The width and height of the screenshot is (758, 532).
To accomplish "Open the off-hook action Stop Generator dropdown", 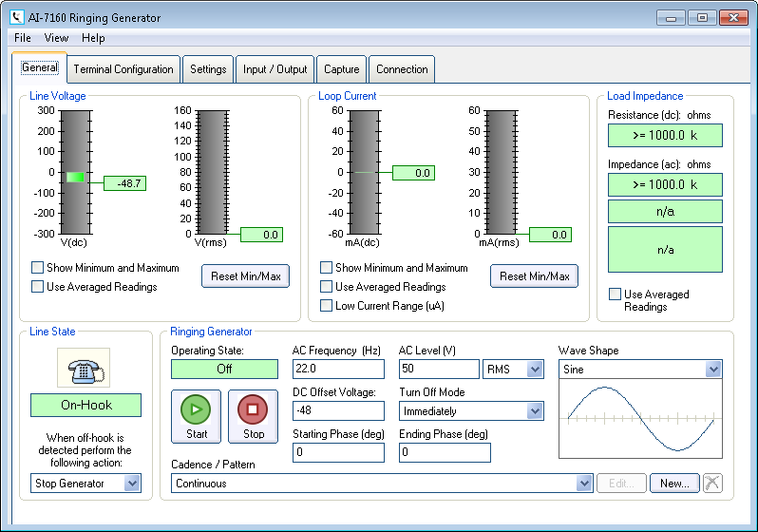I will (x=131, y=484).
